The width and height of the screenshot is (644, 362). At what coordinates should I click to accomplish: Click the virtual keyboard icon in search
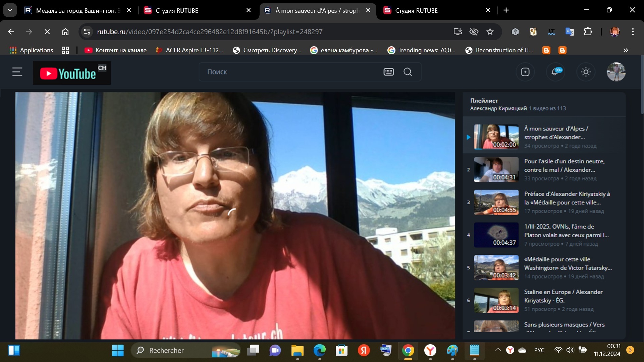click(388, 72)
